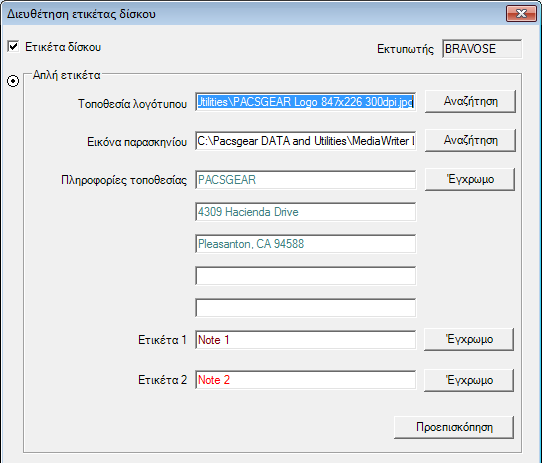The height and width of the screenshot is (463, 542).
Task: Click the first empty location info field
Action: click(x=306, y=276)
